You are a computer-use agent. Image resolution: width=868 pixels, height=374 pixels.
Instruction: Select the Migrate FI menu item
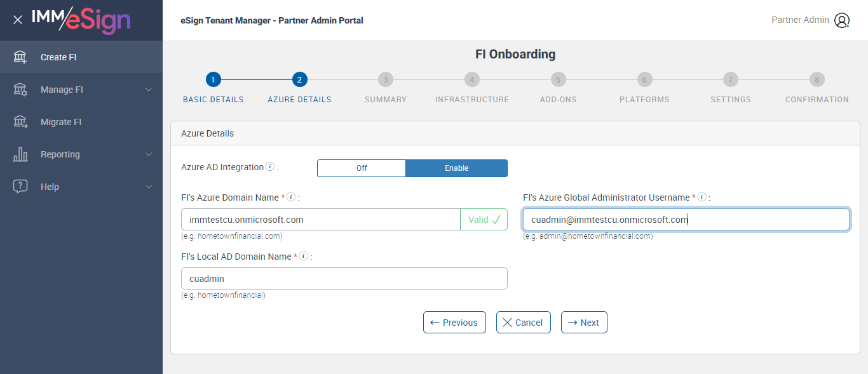[x=61, y=122]
